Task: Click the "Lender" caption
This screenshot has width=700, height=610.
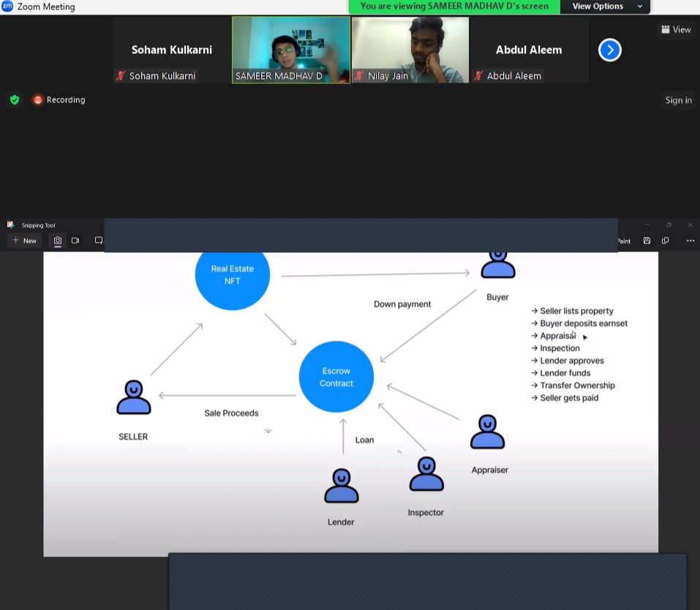Action: pos(341,522)
